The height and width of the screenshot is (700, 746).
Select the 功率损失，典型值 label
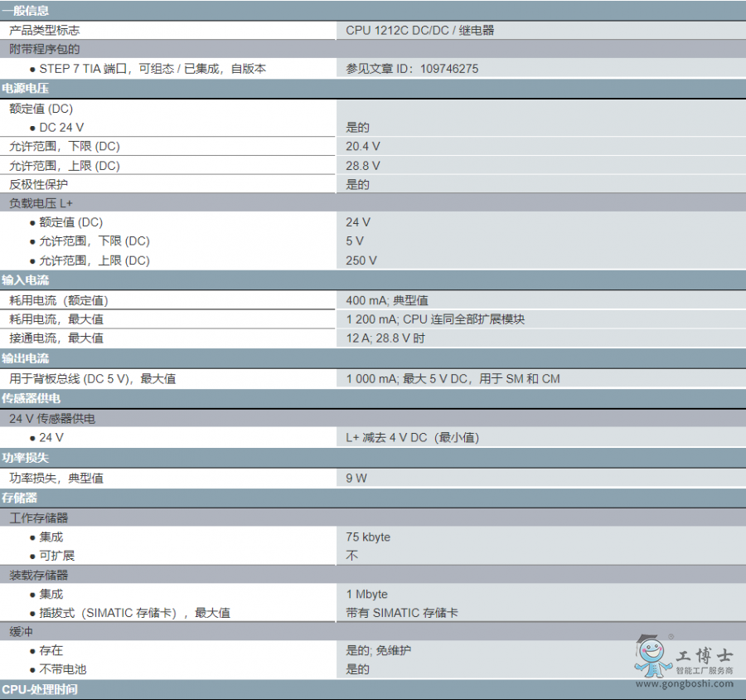[56, 478]
